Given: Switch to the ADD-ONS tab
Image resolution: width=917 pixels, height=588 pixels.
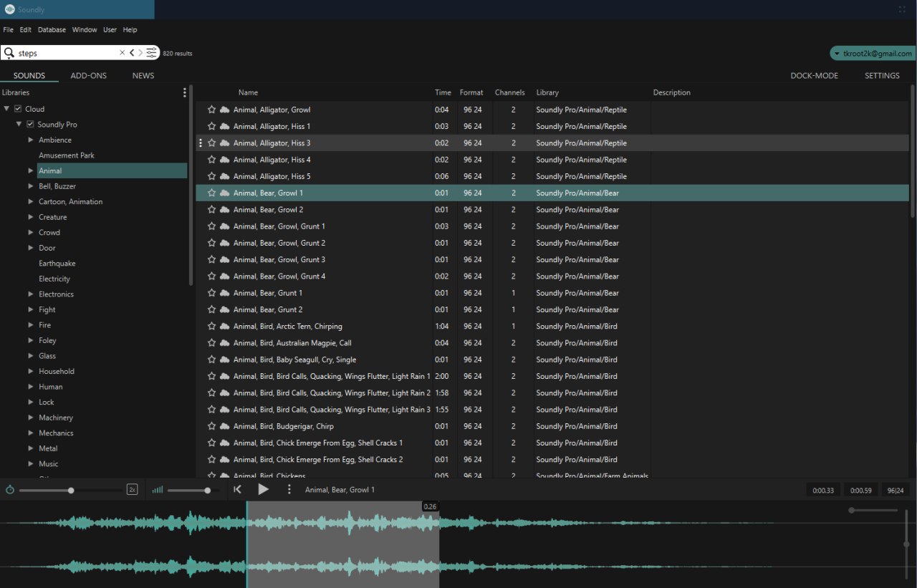Looking at the screenshot, I should click(x=88, y=76).
